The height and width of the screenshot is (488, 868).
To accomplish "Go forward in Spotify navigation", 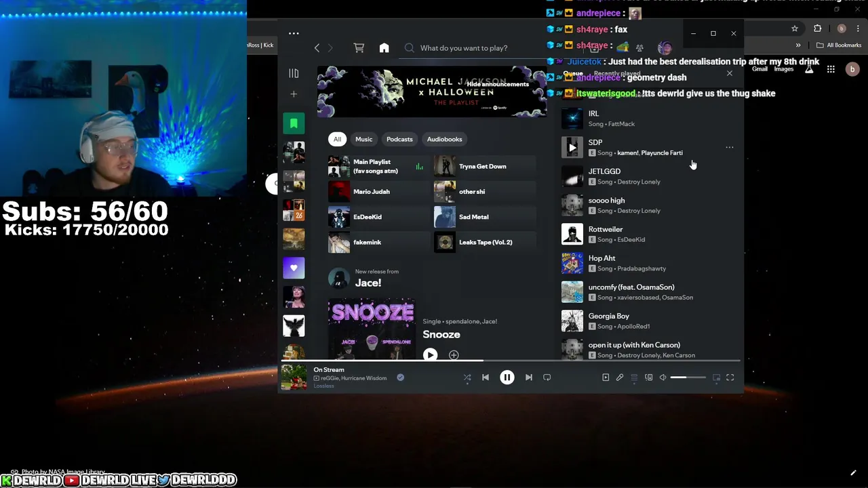I will coord(330,48).
